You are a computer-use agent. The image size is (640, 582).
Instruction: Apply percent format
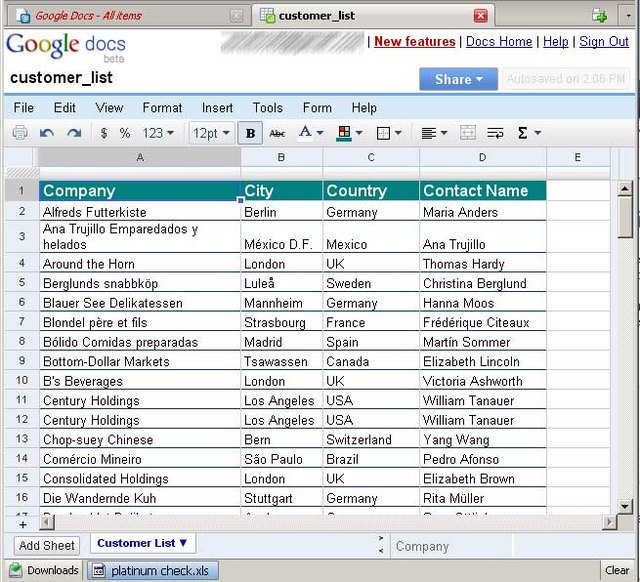point(125,133)
